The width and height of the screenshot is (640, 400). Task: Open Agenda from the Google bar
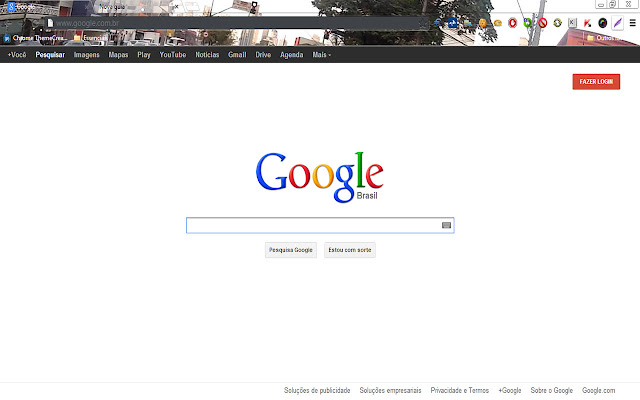291,55
